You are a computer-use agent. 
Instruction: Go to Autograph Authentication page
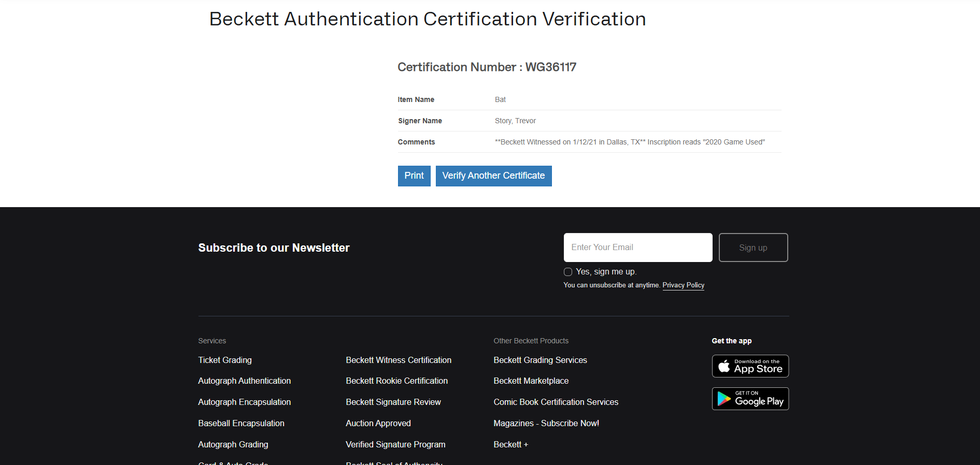click(x=245, y=381)
